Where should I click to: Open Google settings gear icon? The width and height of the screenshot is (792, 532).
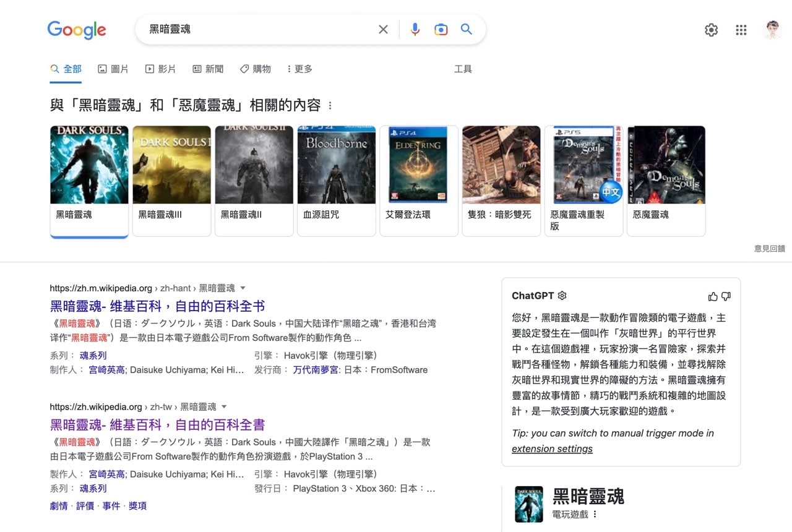click(712, 30)
